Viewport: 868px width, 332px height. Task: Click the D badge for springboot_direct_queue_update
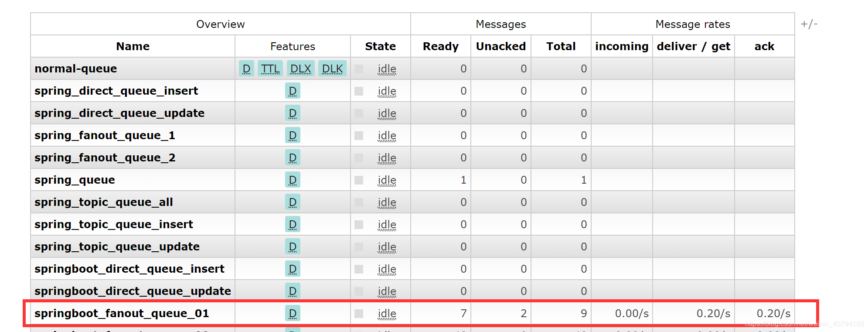[x=293, y=291]
